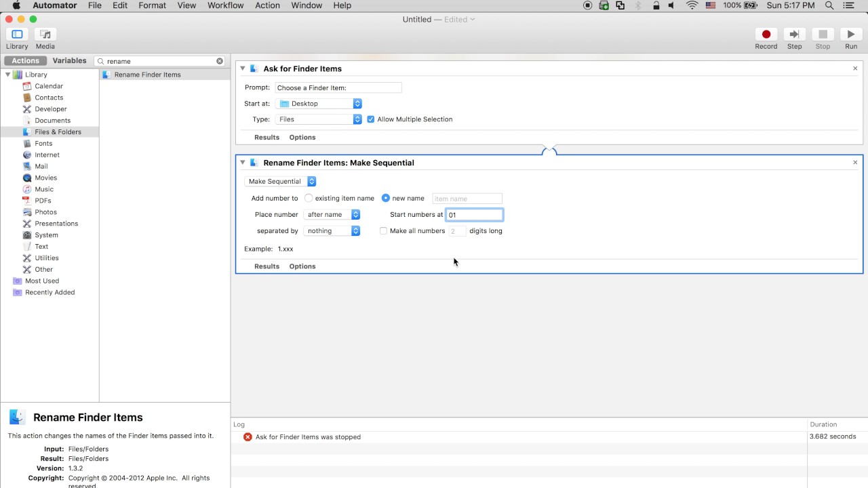Screen dimensions: 868x488
Task: Select the Presentations category icon
Action: (27, 224)
